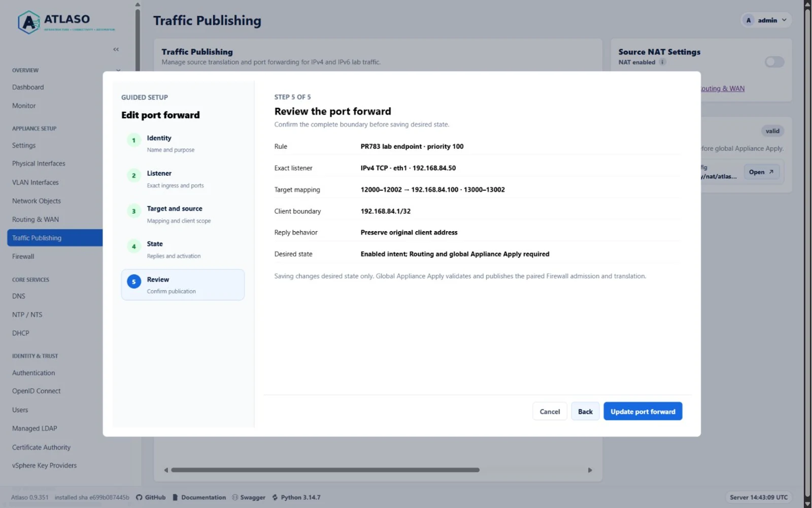Toggle the NAT enabled switch
Image resolution: width=812 pixels, height=508 pixels.
click(x=774, y=62)
